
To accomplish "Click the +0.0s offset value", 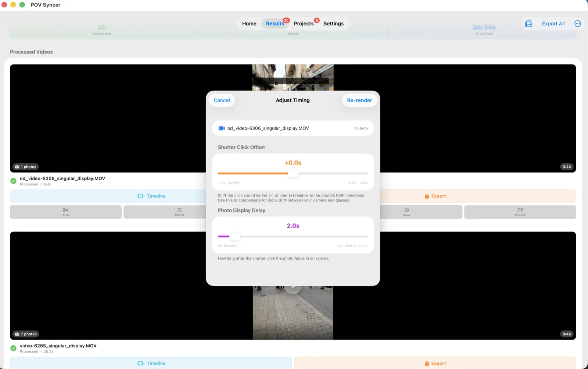I will coord(293,163).
